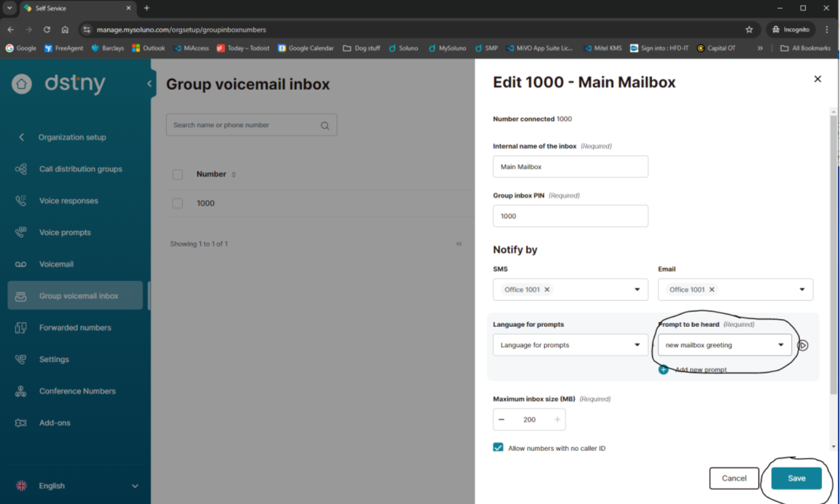Click the 1000 row number text

[206, 203]
